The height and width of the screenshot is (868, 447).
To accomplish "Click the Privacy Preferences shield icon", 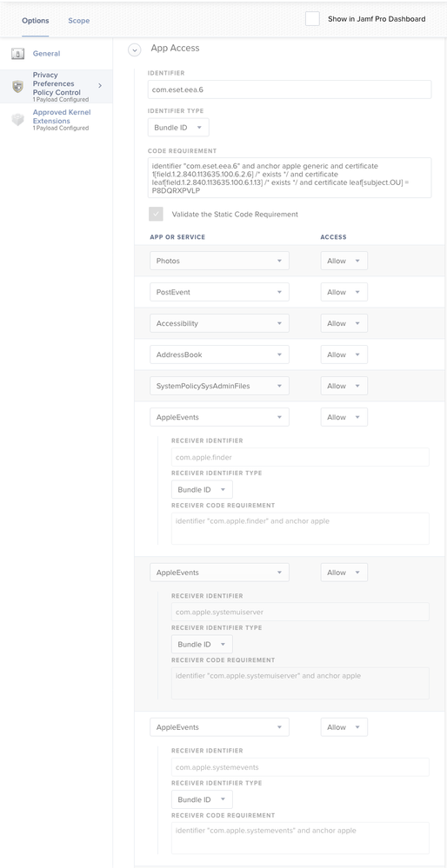I will (x=17, y=86).
